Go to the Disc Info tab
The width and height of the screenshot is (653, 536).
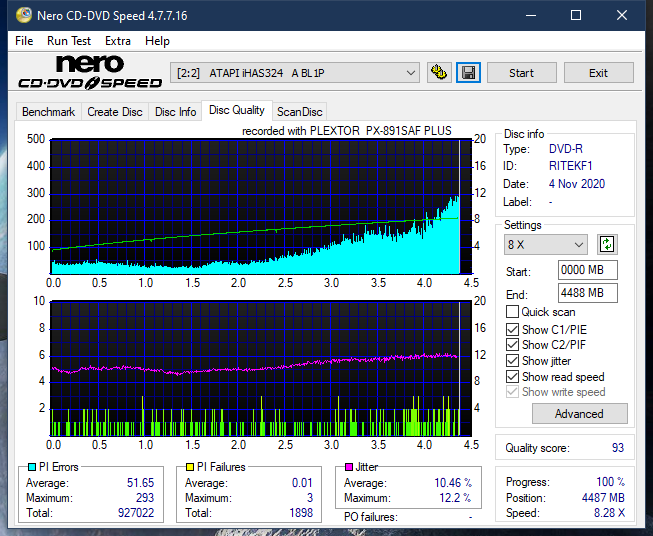click(175, 112)
